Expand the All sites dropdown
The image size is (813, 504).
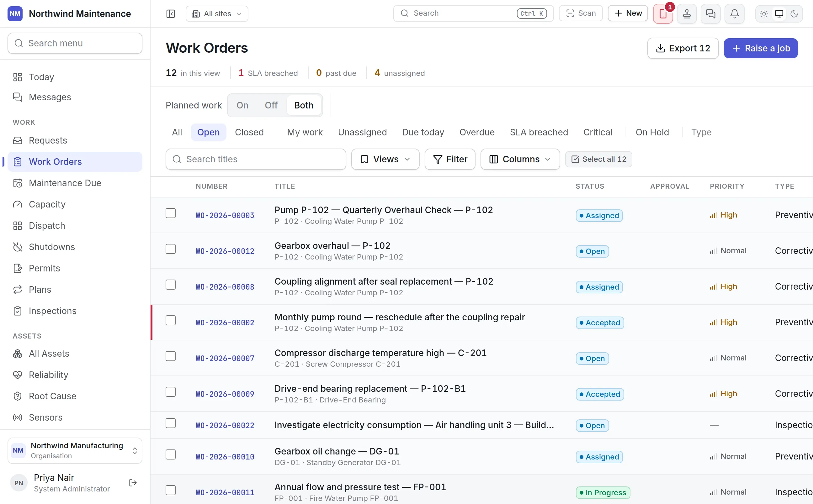click(217, 14)
